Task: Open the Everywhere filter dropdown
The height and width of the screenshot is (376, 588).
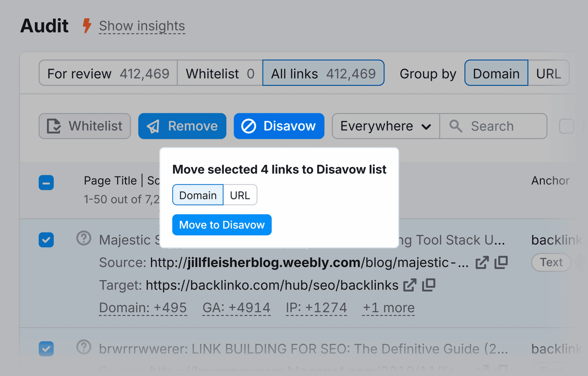Action: pyautogui.click(x=385, y=126)
